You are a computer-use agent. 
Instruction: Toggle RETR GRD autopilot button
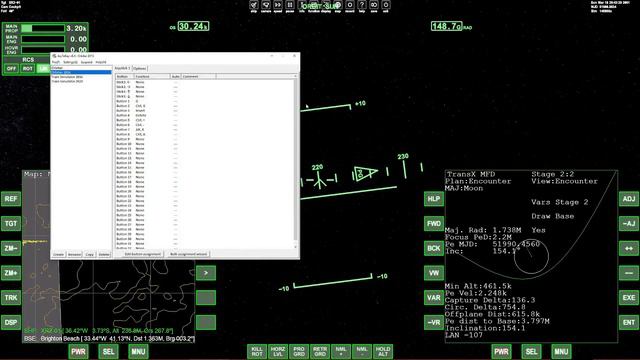coord(320,351)
